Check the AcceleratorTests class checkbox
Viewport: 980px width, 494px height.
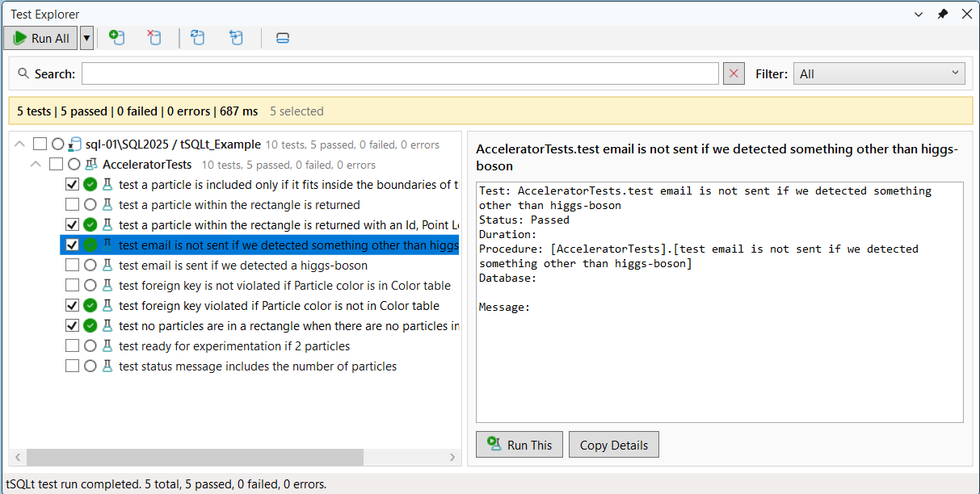coord(56,165)
